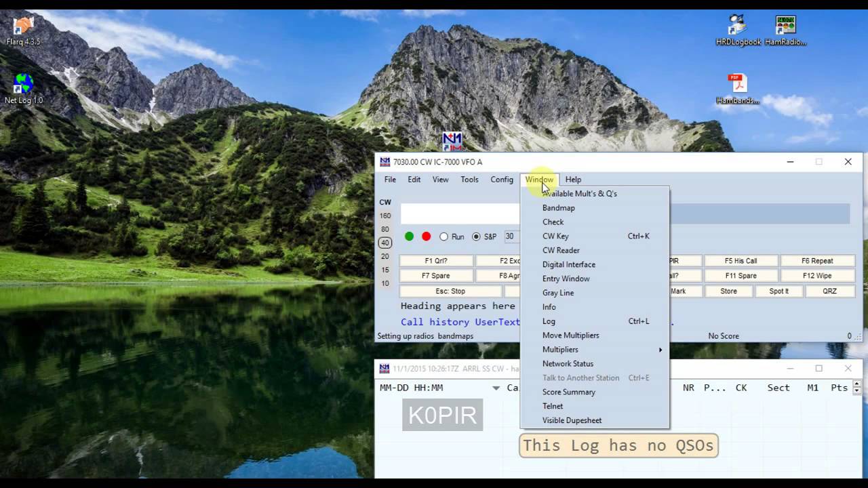Expand the Multipliers submenu
This screenshot has height=488, width=868.
595,350
